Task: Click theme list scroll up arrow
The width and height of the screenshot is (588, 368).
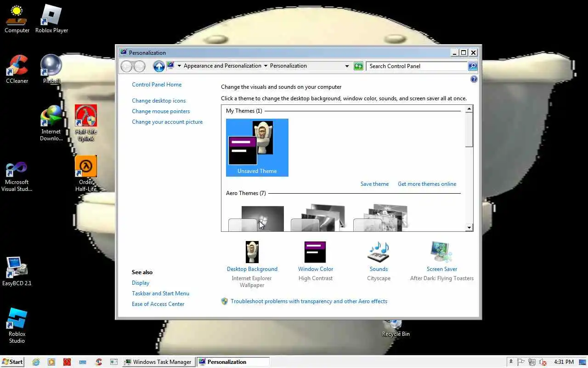Action: 469,109
